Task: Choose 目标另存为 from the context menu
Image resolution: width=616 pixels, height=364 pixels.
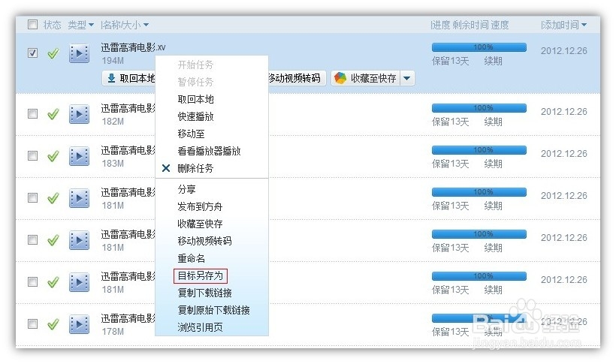Action: pos(200,275)
